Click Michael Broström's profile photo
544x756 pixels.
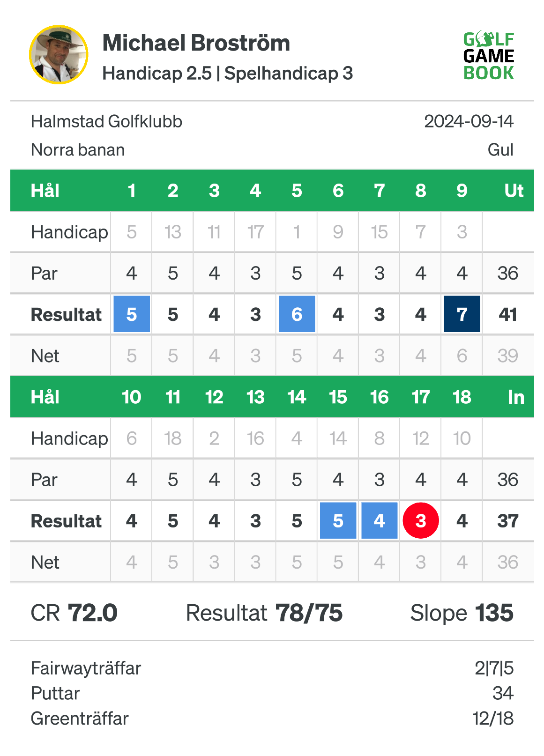point(59,55)
